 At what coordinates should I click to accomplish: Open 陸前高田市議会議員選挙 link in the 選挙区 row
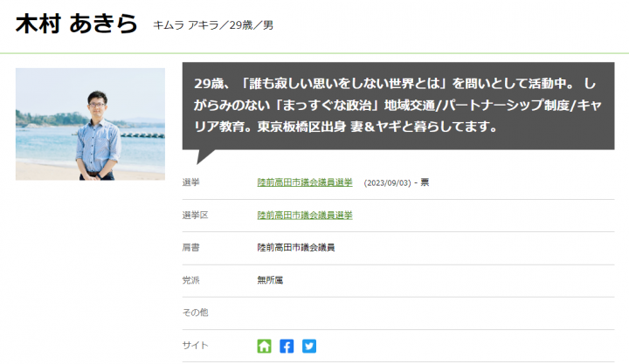tap(305, 215)
